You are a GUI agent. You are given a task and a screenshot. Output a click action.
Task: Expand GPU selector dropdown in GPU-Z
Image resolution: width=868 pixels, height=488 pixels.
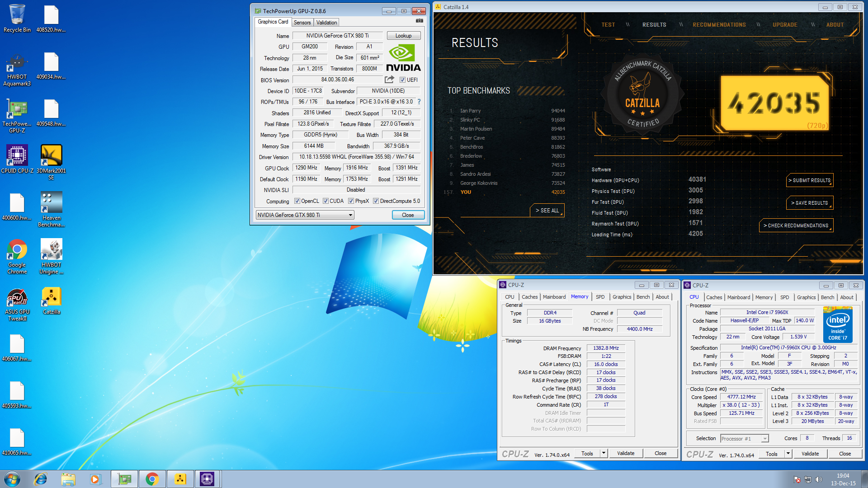point(350,215)
